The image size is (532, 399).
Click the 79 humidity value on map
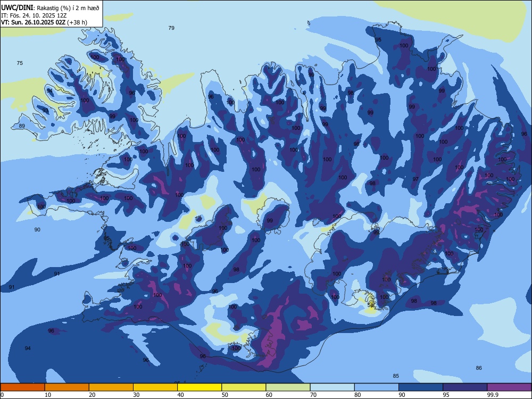click(x=171, y=28)
